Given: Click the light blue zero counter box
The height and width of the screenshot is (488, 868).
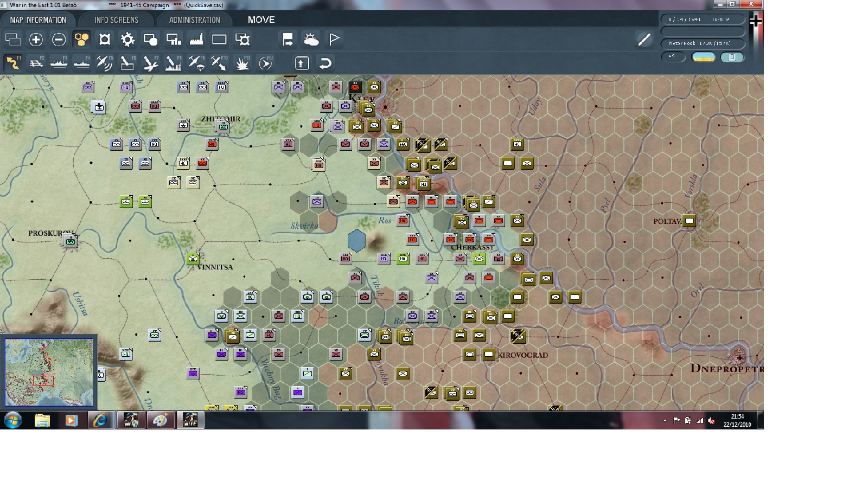Looking at the screenshot, I should (732, 57).
